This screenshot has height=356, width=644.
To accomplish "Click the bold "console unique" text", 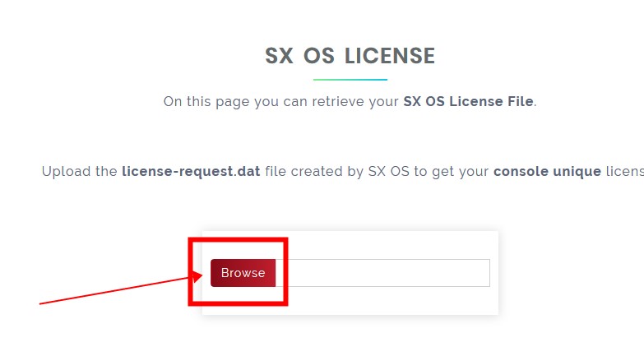I will tap(547, 171).
